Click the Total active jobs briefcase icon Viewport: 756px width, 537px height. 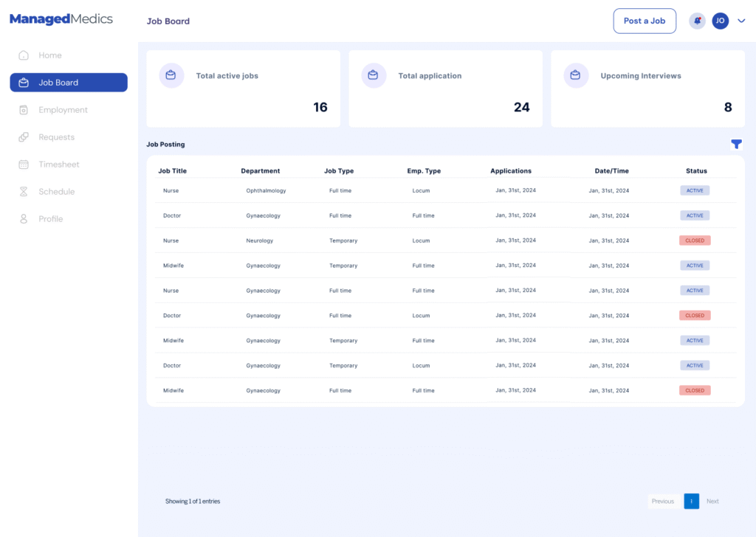point(171,75)
